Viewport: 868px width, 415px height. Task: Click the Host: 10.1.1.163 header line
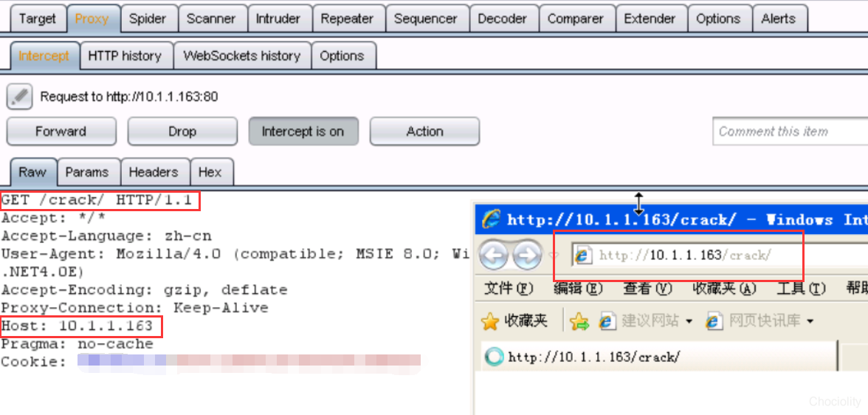pyautogui.click(x=77, y=326)
